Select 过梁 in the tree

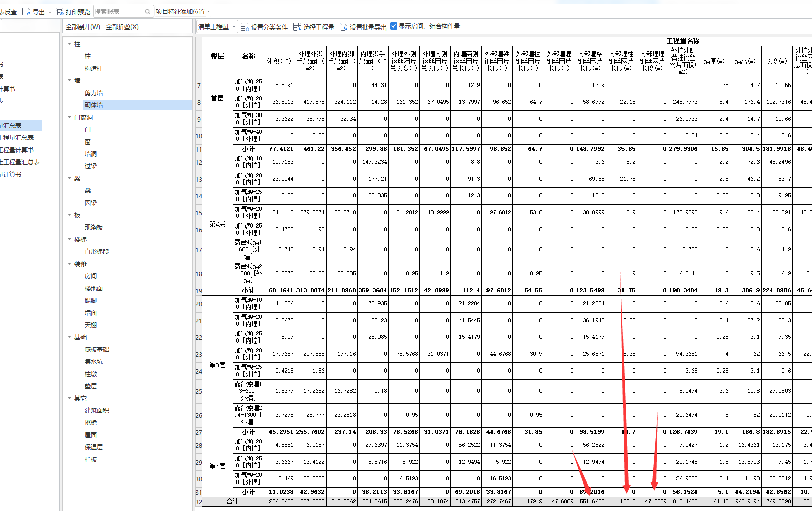[91, 166]
